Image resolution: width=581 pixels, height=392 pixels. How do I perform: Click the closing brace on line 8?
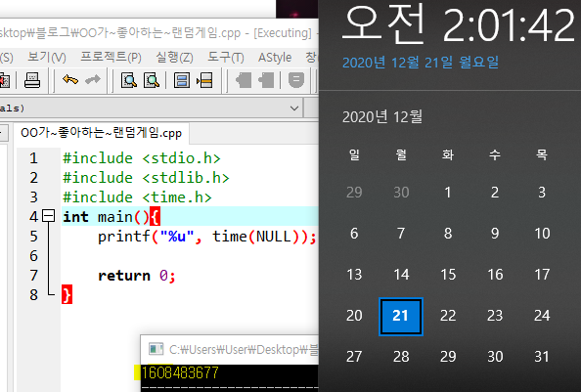coord(67,295)
